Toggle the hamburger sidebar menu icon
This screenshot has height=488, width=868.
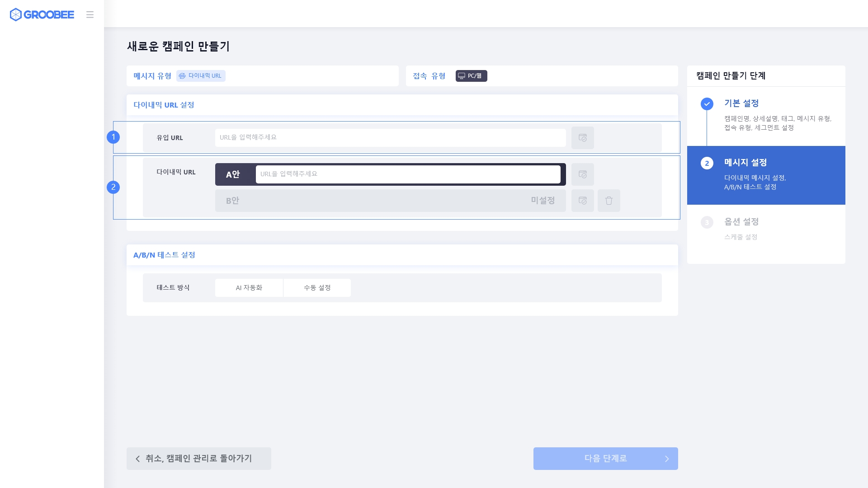90,14
